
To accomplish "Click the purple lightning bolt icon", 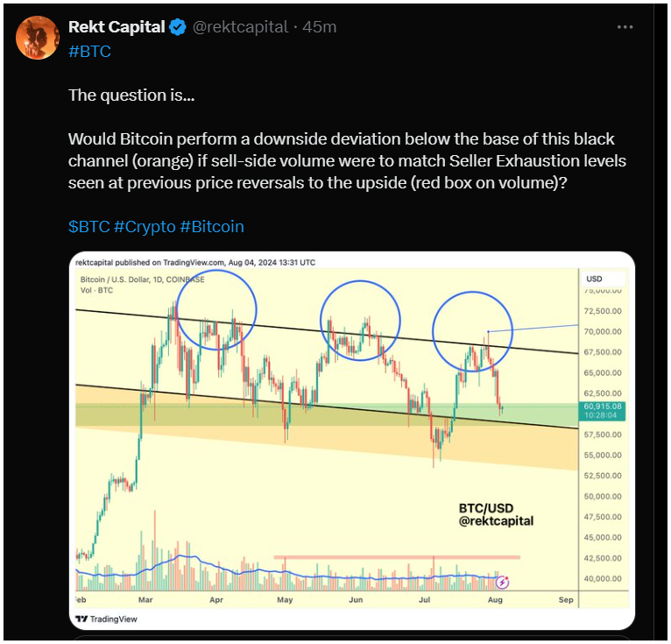I will [x=502, y=582].
